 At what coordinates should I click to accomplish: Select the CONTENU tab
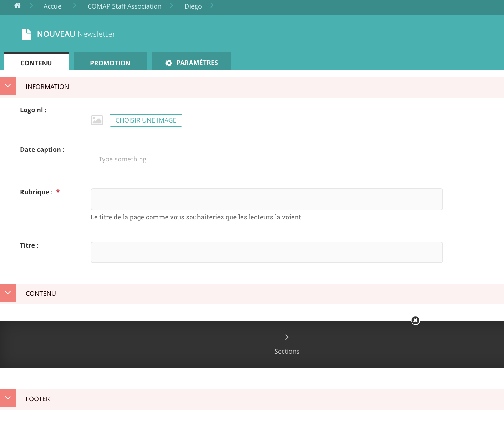(x=36, y=63)
